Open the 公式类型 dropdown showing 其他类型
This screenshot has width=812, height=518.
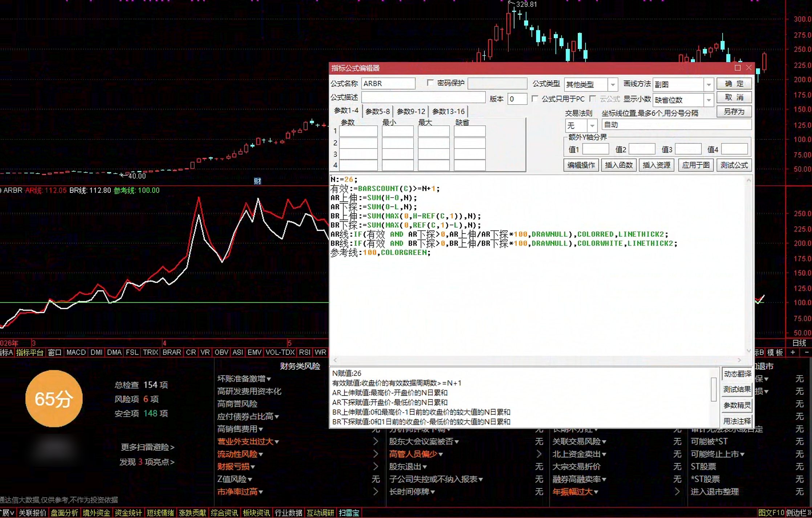(x=590, y=85)
